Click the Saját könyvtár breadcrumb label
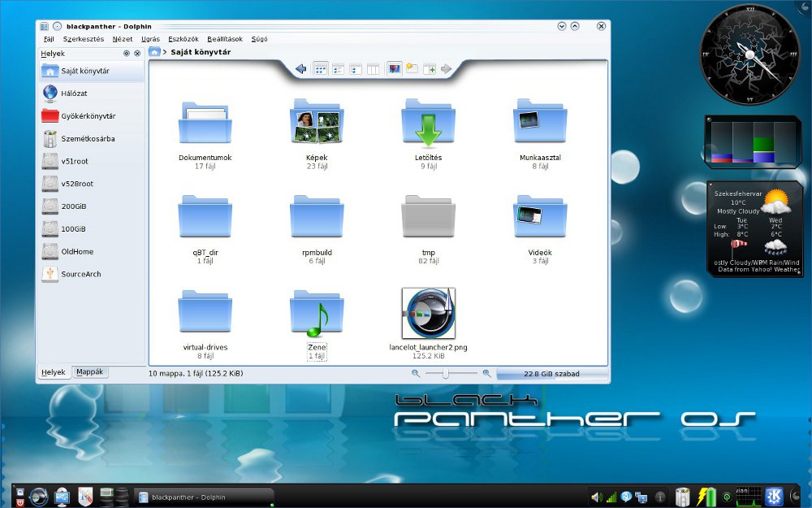Image resolution: width=812 pixels, height=508 pixels. tap(201, 52)
